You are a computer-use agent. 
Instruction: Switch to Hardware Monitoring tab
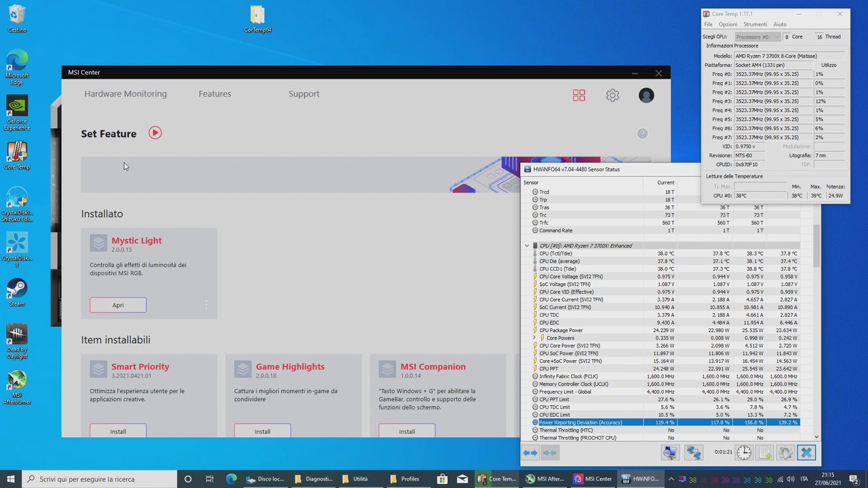tap(125, 94)
